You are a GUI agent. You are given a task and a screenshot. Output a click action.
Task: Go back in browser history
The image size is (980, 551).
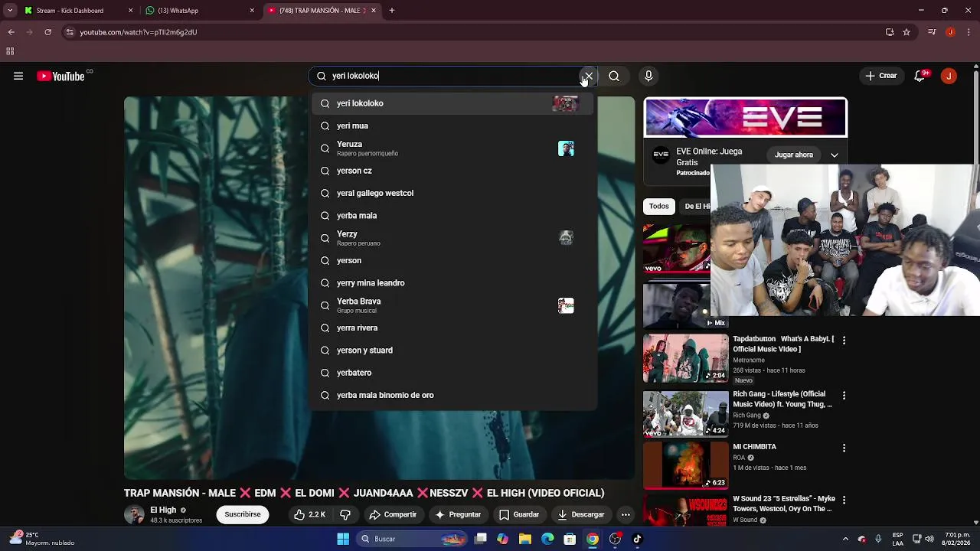(11, 32)
